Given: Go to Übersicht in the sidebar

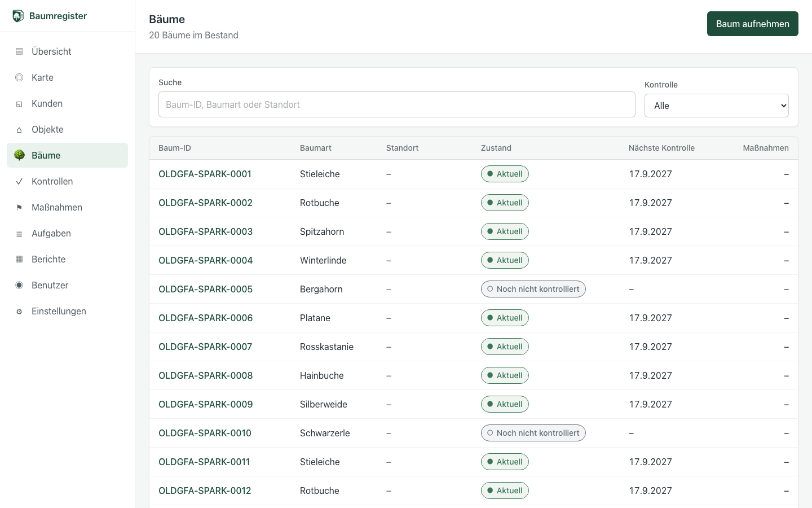Looking at the screenshot, I should pyautogui.click(x=68, y=51).
